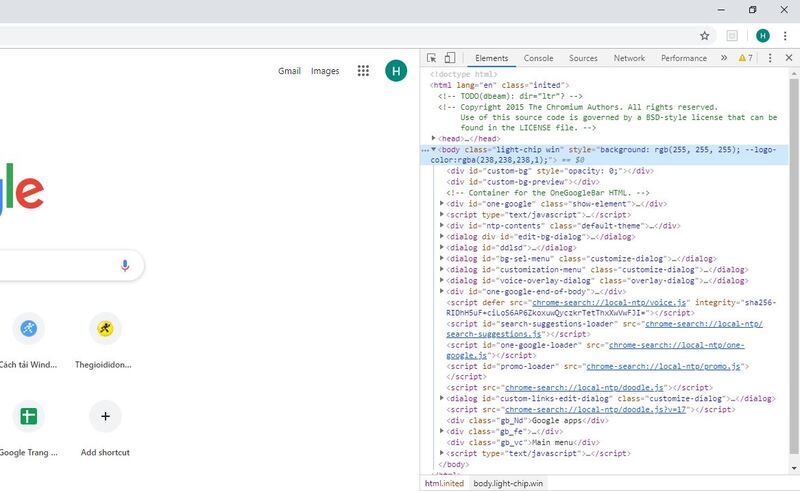Follow the voice.js source link
The height and width of the screenshot is (491, 800).
(609, 303)
